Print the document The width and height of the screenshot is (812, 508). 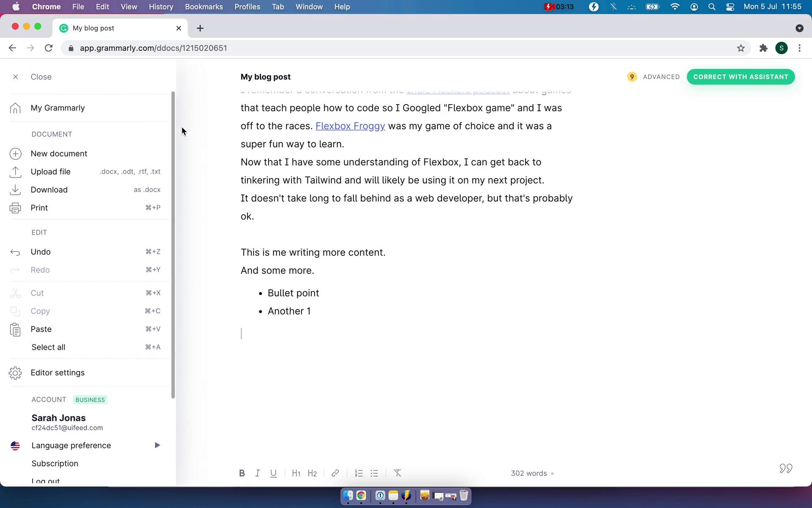39,208
